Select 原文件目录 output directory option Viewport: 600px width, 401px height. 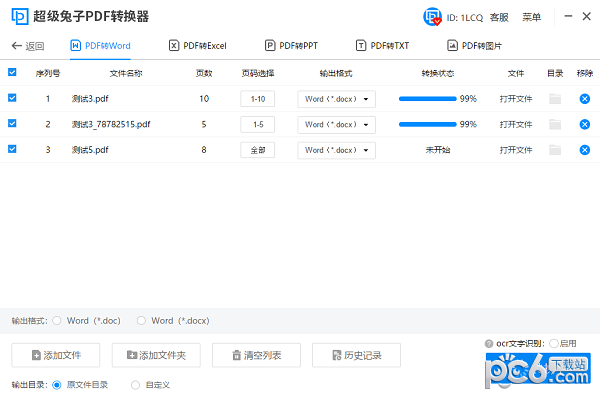click(57, 385)
